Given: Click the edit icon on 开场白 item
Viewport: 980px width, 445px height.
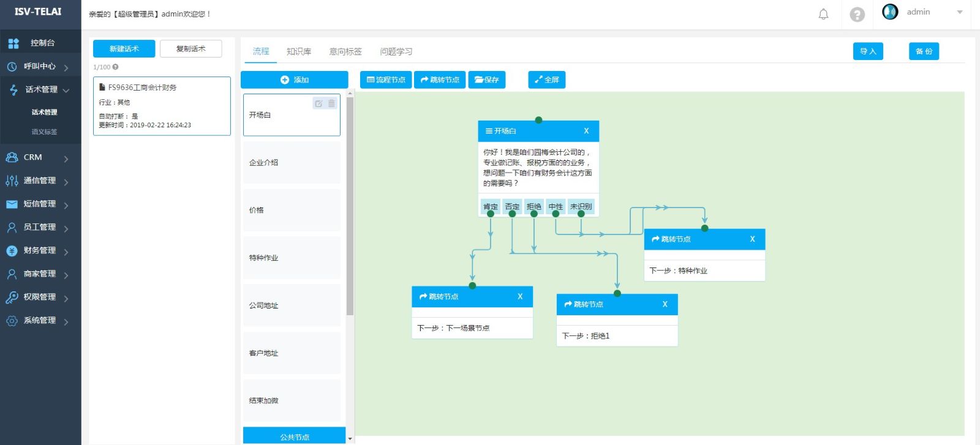Looking at the screenshot, I should point(318,103).
